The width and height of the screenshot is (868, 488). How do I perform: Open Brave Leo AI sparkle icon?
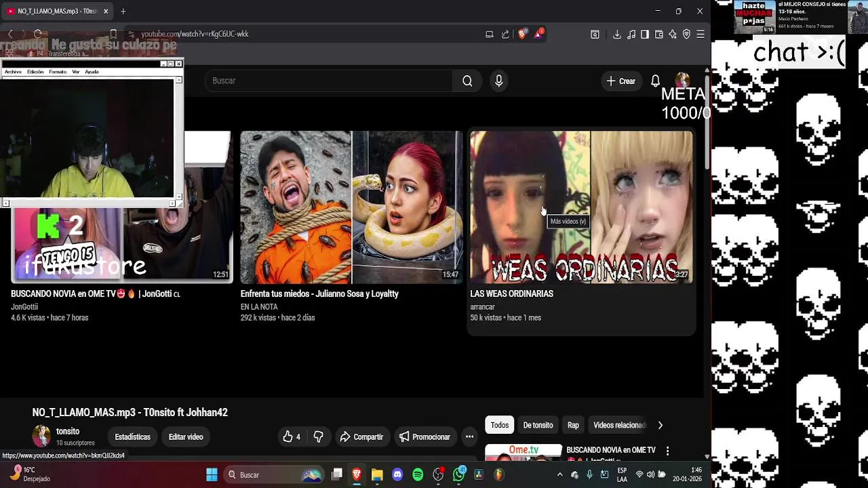pyautogui.click(x=673, y=34)
